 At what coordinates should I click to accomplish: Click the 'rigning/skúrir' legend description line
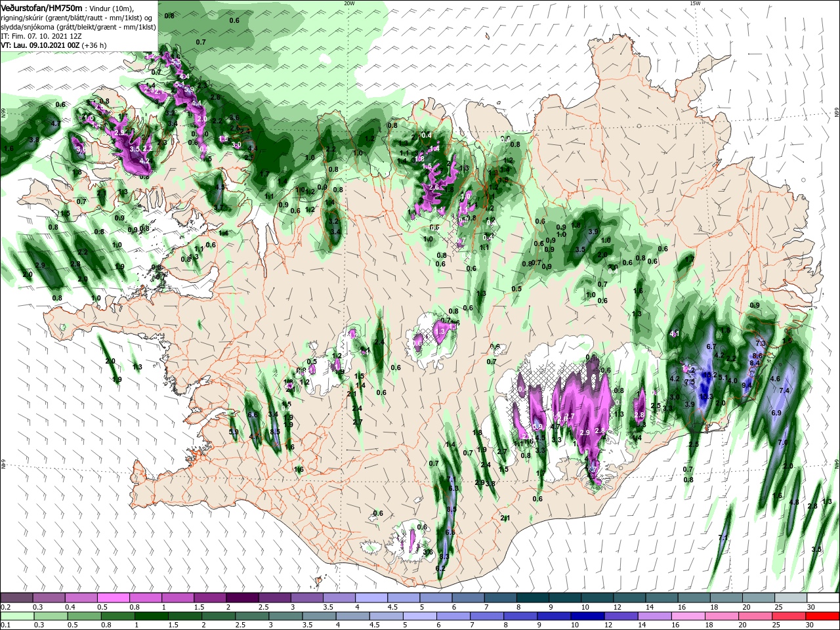(77, 18)
